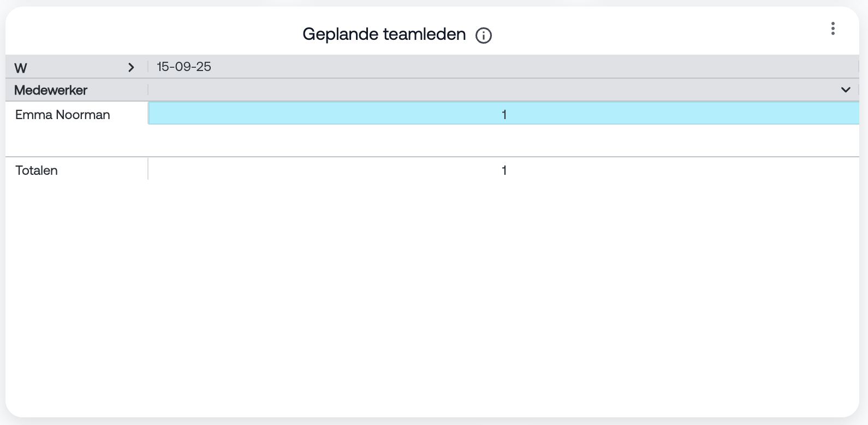Click the empty area below the Totalen row
868x425 pixels.
(431, 295)
